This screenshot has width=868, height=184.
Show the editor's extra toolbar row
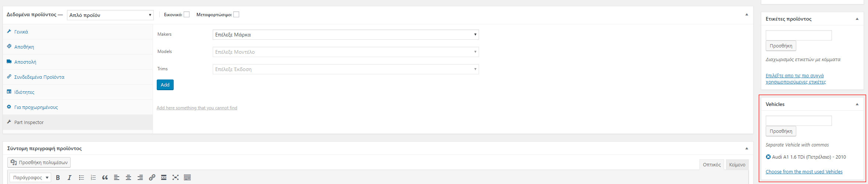[187, 178]
